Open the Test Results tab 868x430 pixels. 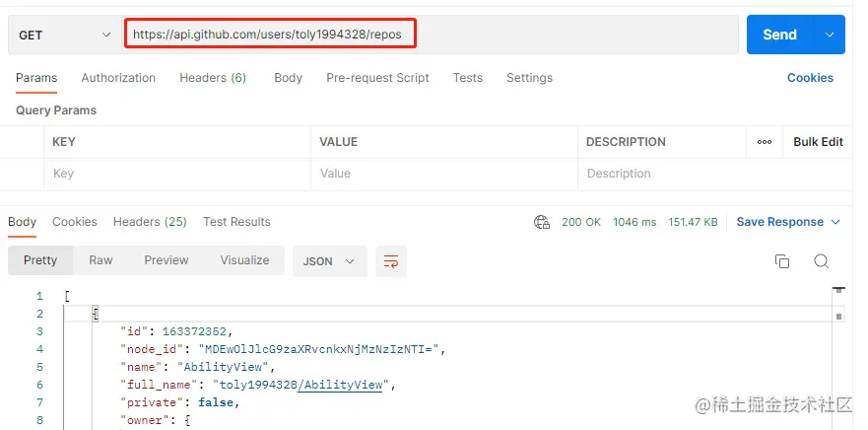click(236, 222)
